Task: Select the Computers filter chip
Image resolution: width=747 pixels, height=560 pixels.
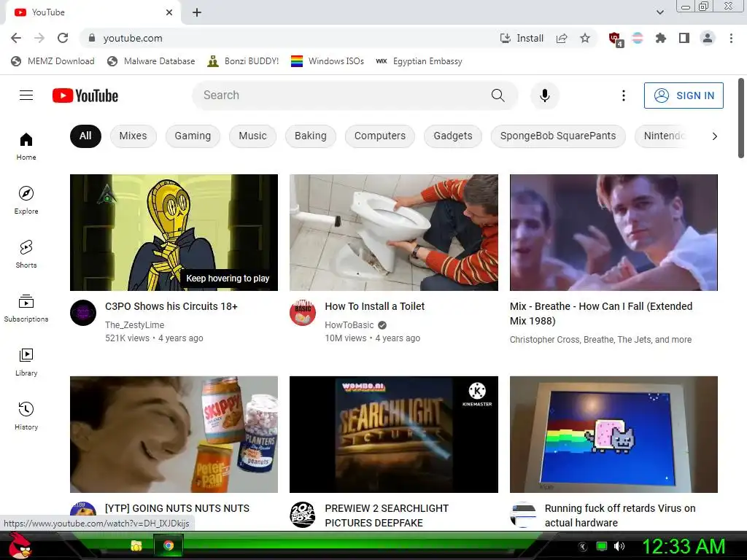Action: pos(379,136)
